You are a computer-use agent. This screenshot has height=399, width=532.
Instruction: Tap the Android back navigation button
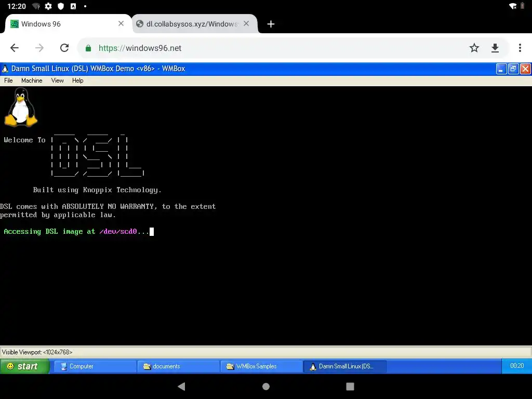(181, 386)
